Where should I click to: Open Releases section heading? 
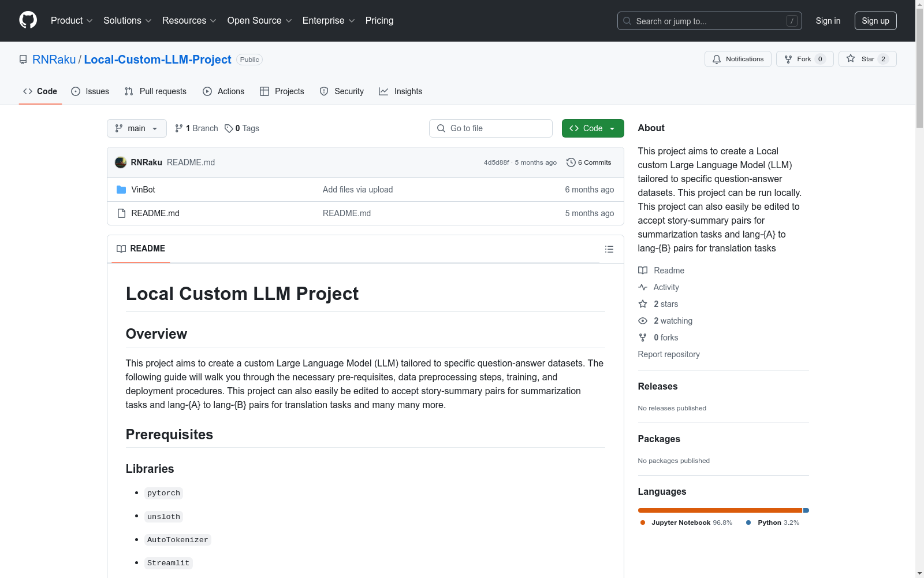(x=658, y=386)
